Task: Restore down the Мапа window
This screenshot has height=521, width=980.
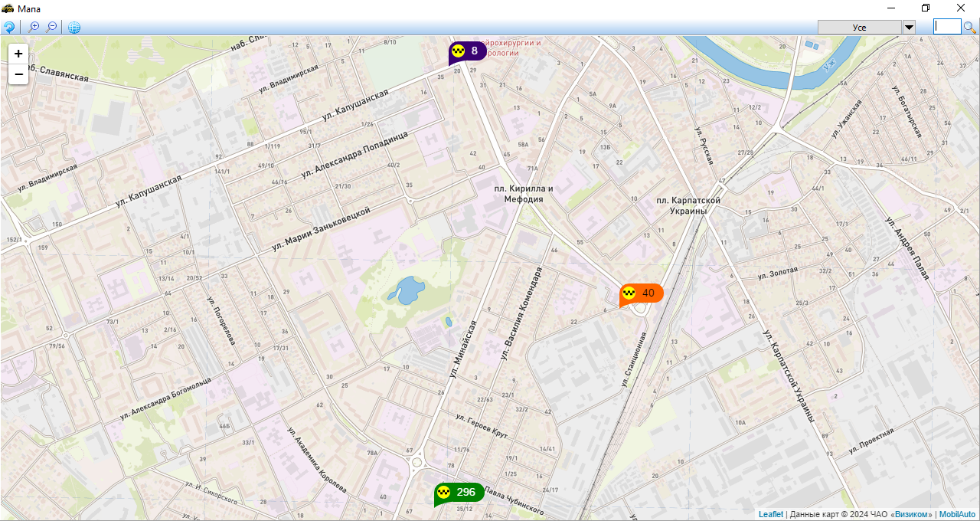Action: pyautogui.click(x=926, y=8)
